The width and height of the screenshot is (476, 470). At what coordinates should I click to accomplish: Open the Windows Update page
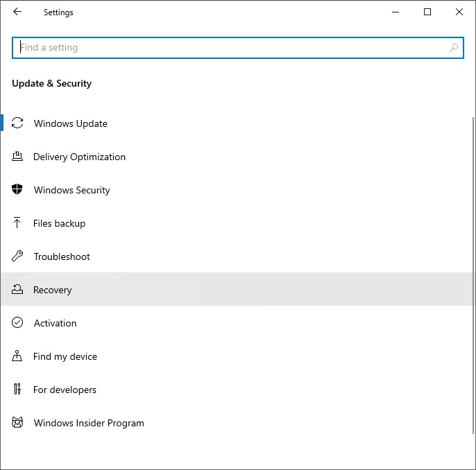237,123
